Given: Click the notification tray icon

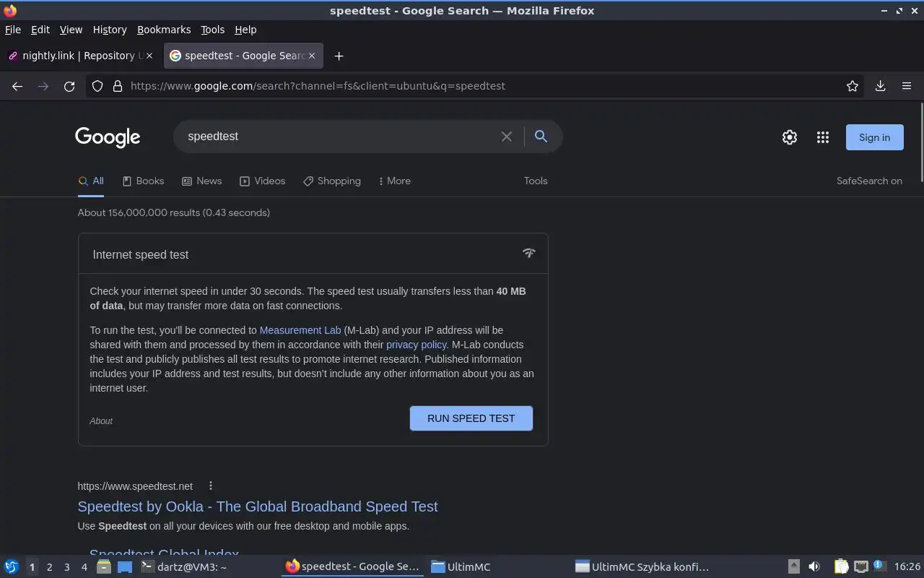Looking at the screenshot, I should coord(879,566).
